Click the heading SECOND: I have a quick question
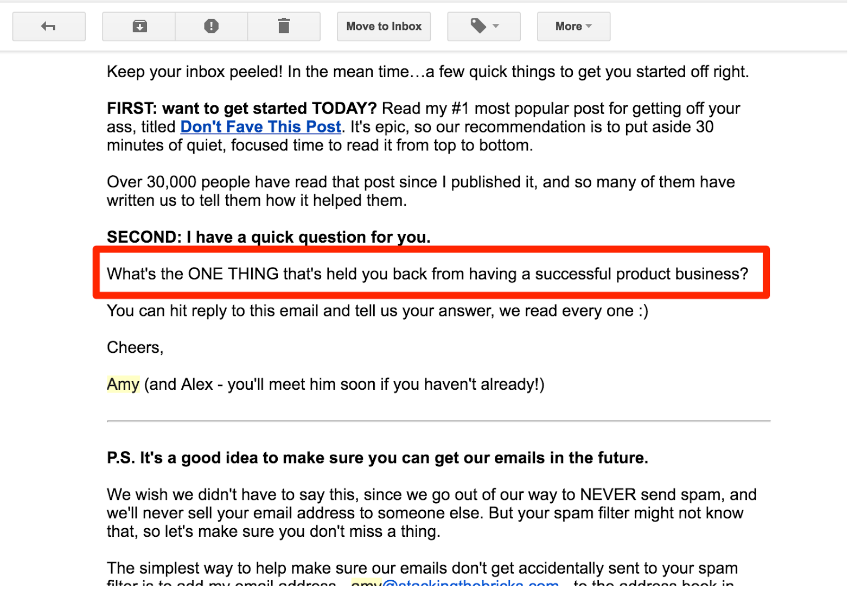The width and height of the screenshot is (868, 615). coord(269,237)
